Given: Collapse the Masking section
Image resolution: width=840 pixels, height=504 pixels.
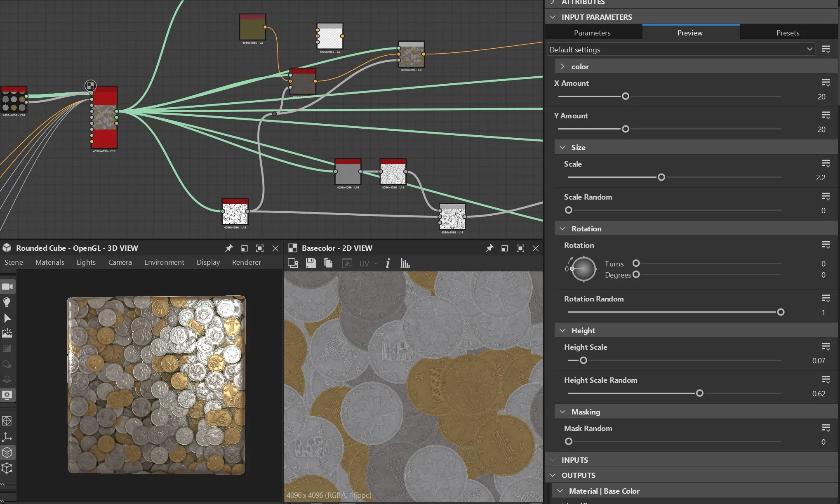Looking at the screenshot, I should click(x=562, y=412).
